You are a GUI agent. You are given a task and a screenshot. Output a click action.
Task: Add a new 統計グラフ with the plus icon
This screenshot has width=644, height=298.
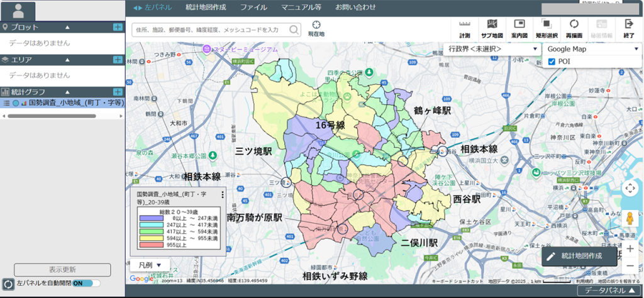118,92
